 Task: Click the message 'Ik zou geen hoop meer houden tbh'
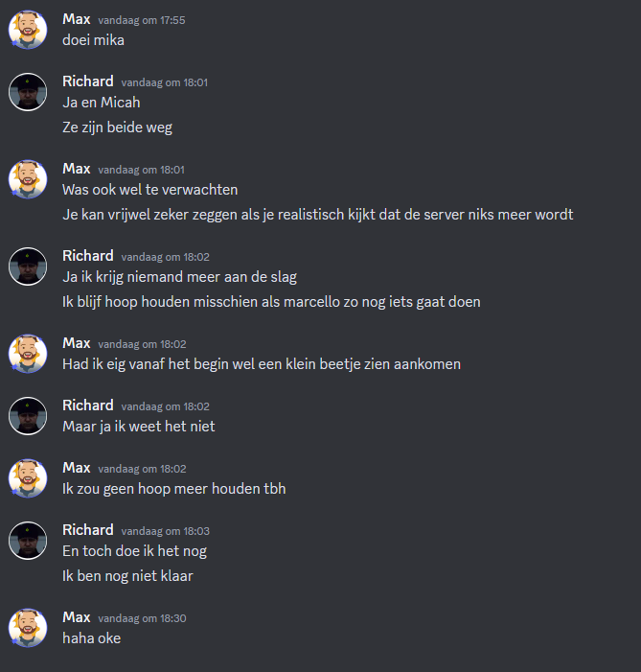(x=174, y=489)
